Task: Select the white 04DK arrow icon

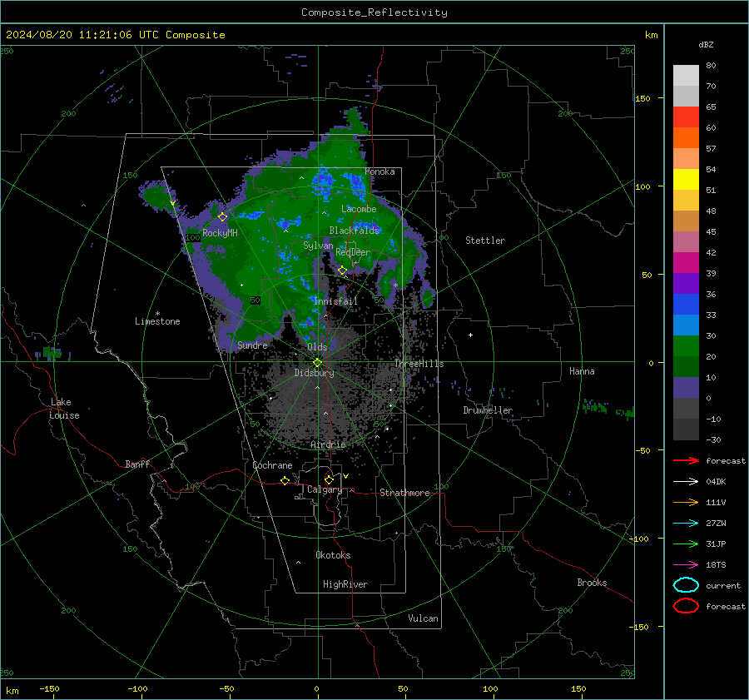Action: pos(686,481)
